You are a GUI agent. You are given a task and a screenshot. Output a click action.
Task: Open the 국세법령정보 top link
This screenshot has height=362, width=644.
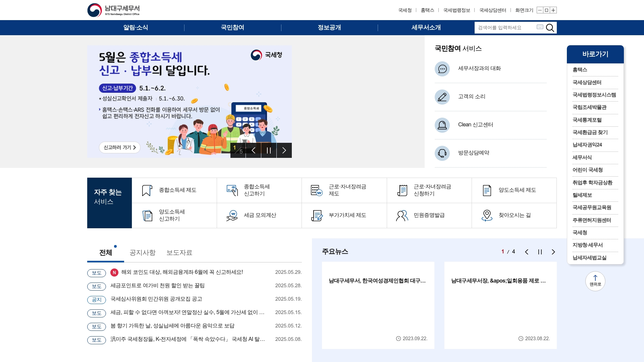[457, 10]
